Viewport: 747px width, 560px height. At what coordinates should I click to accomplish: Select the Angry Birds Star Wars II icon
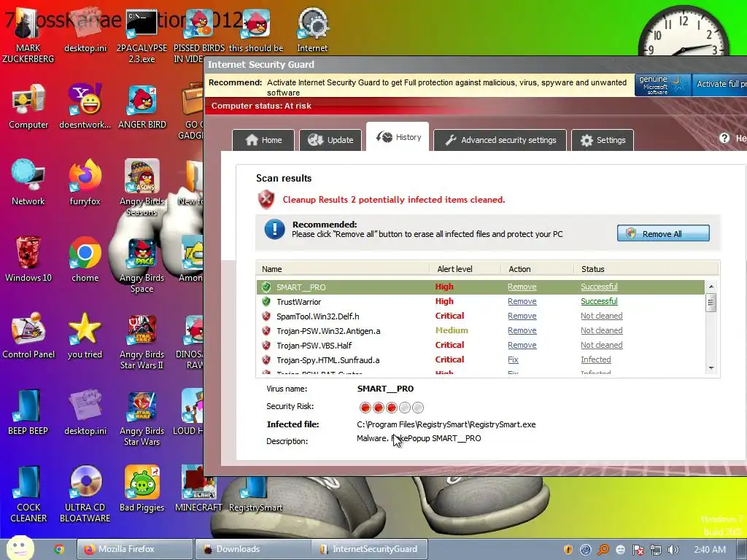coord(142,342)
